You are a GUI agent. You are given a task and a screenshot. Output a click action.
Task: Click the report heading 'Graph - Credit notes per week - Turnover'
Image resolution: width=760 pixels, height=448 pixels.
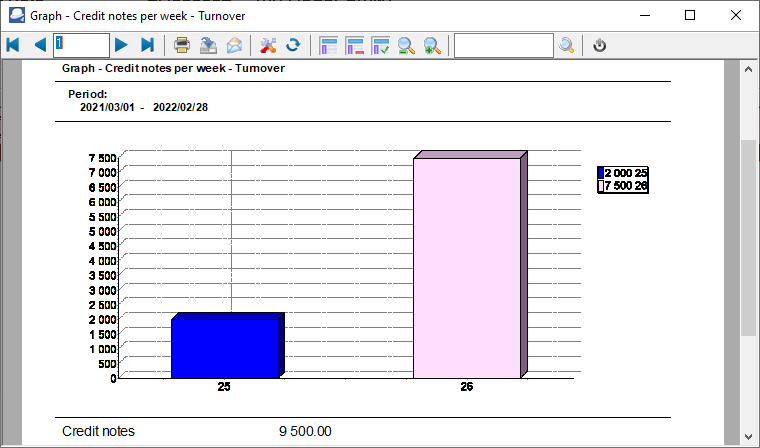(173, 68)
